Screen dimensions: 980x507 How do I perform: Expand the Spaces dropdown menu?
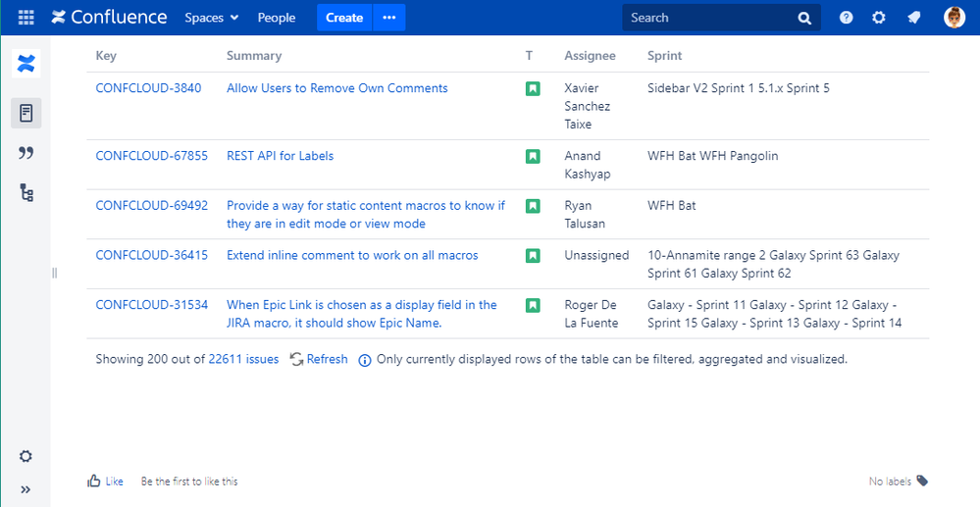click(x=211, y=18)
